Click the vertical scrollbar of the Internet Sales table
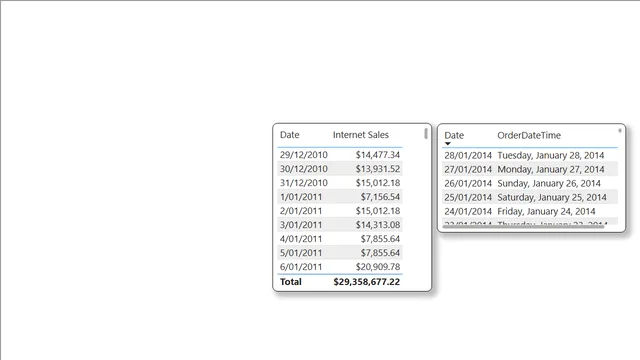Screen dimensions: 640x360 pos(426,133)
